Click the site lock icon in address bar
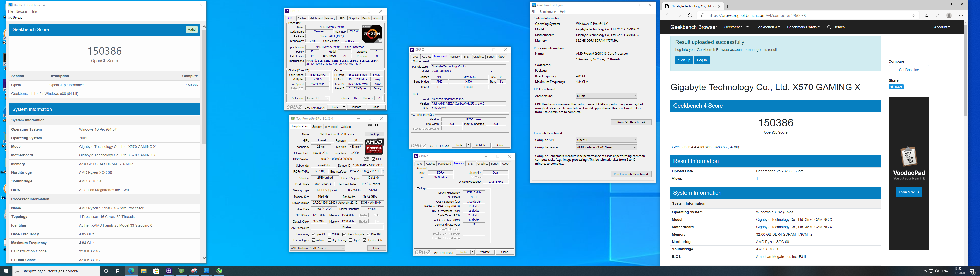The height and width of the screenshot is (276, 980). (703, 16)
